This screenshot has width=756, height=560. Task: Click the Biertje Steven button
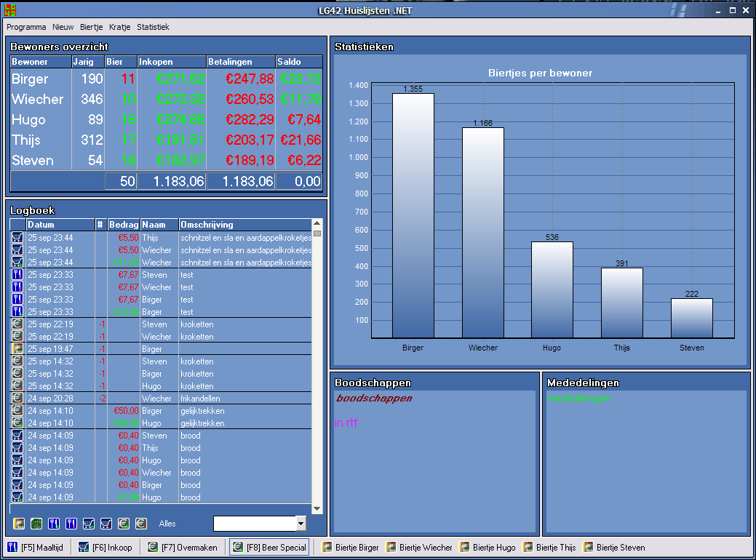(x=614, y=548)
